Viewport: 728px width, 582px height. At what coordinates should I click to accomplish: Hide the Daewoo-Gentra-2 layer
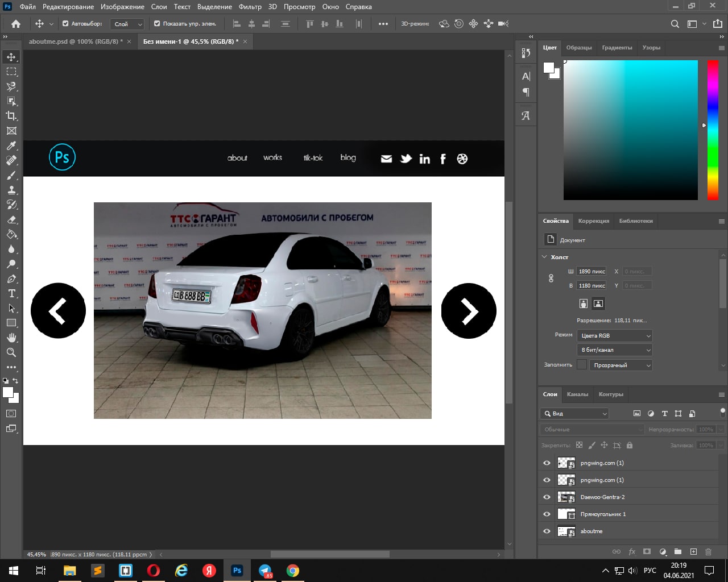tap(547, 497)
